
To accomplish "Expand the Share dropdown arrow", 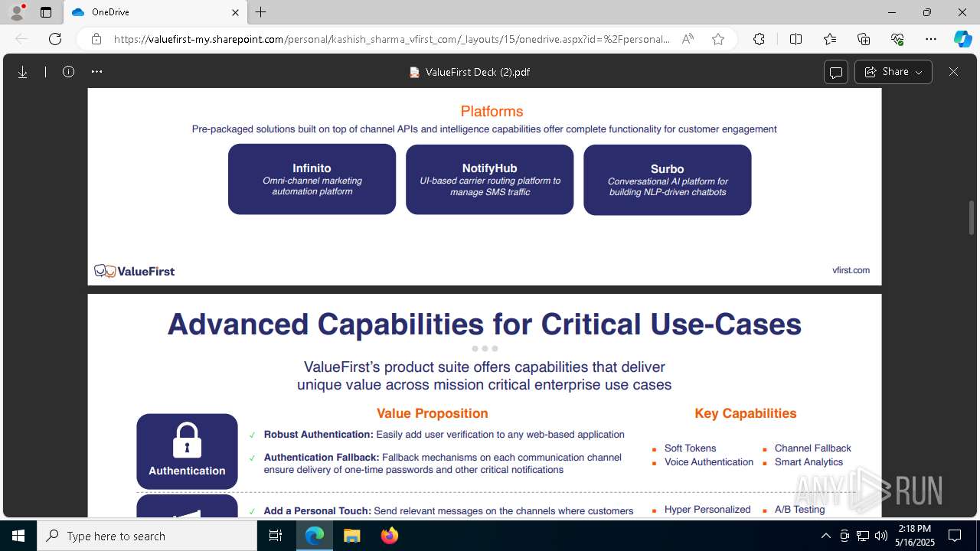I will (x=920, y=72).
